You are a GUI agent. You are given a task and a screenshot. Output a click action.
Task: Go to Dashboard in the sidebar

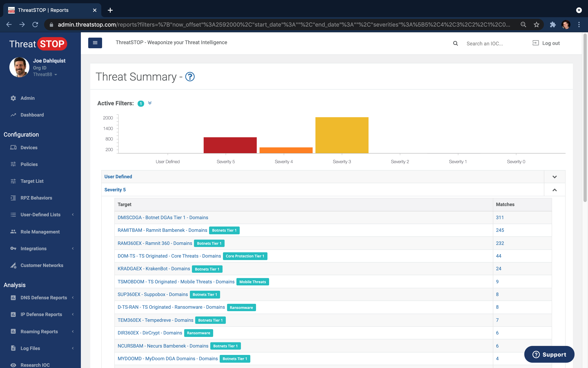point(32,115)
